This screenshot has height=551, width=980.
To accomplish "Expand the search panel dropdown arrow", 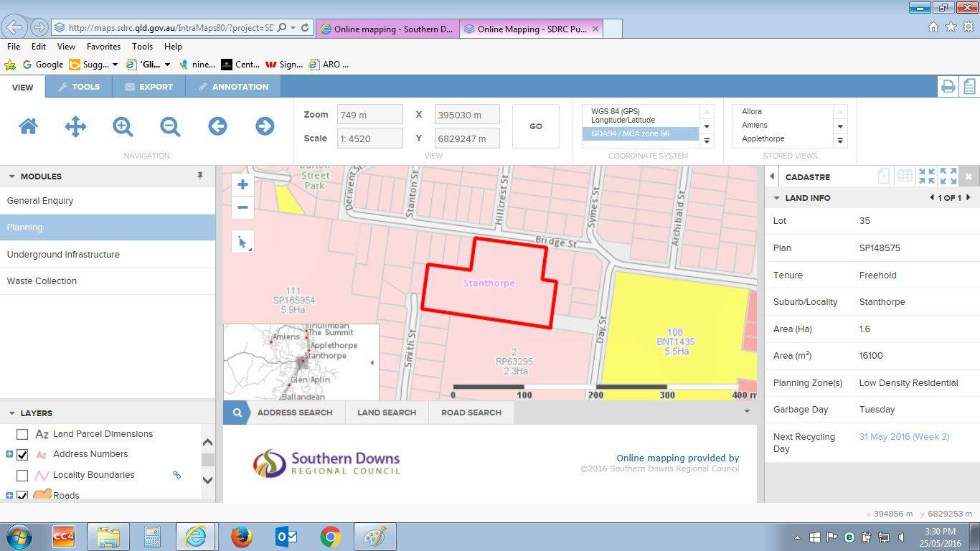I will [747, 412].
